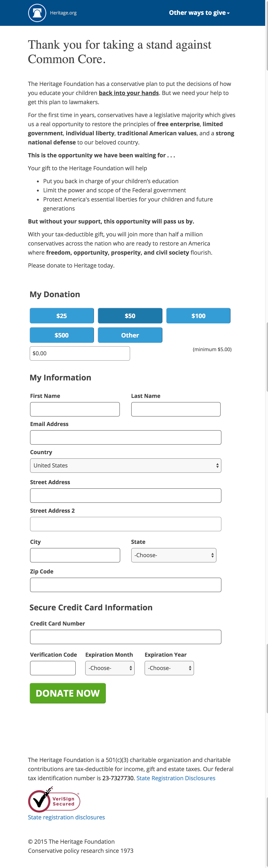This screenshot has width=268, height=868.
Task: Select the $500 donation option
Action: point(62,335)
